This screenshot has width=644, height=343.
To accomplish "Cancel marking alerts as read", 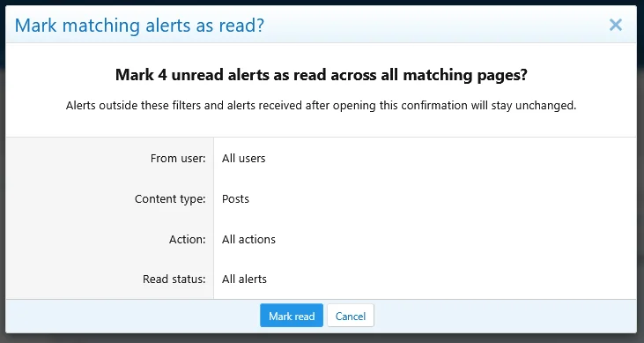I will point(351,316).
